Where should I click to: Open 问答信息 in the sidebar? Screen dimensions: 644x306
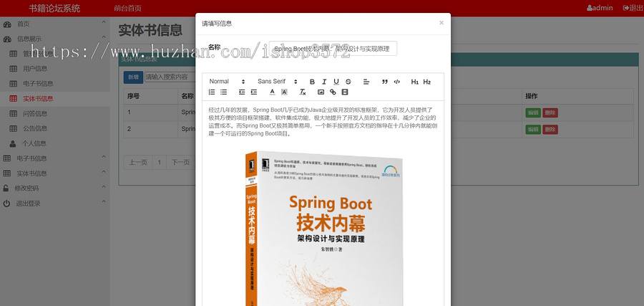[35, 113]
